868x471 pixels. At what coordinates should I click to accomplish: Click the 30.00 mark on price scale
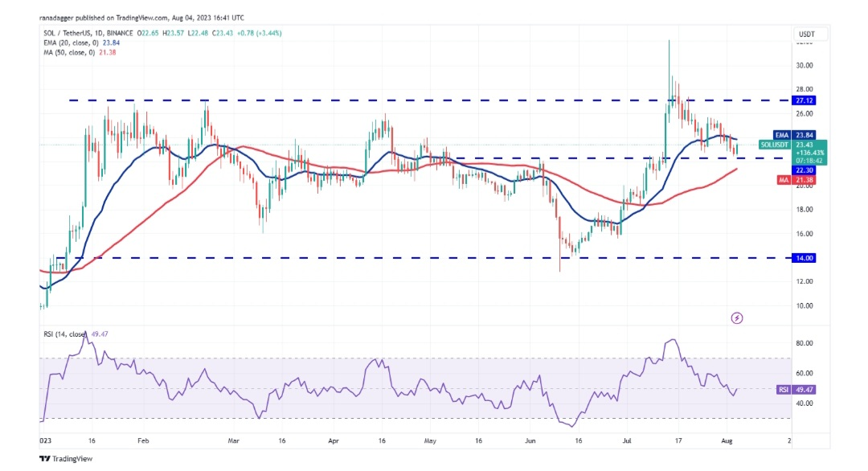(x=805, y=65)
